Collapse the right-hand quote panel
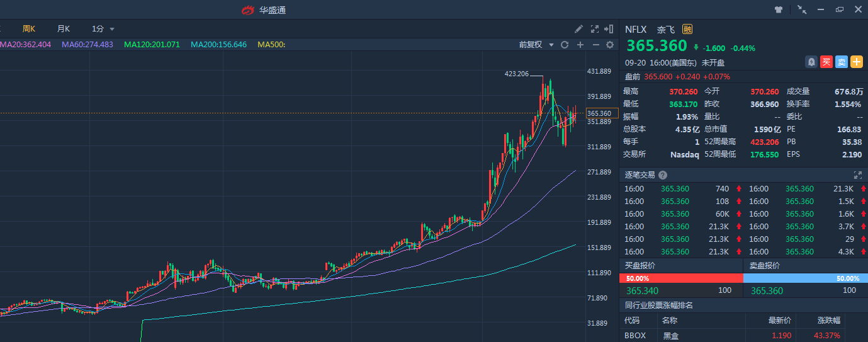868x342 pixels. pyautogui.click(x=609, y=29)
